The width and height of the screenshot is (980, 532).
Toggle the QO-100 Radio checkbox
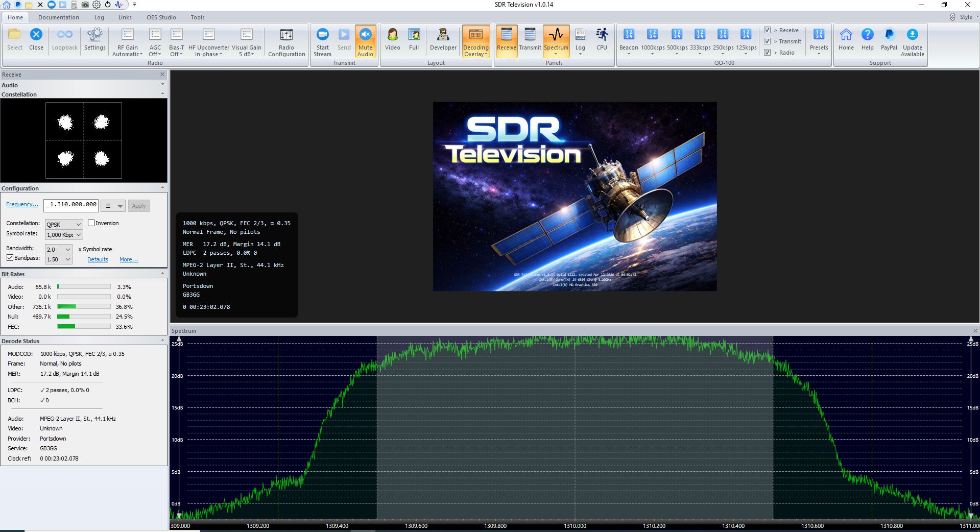pyautogui.click(x=767, y=53)
